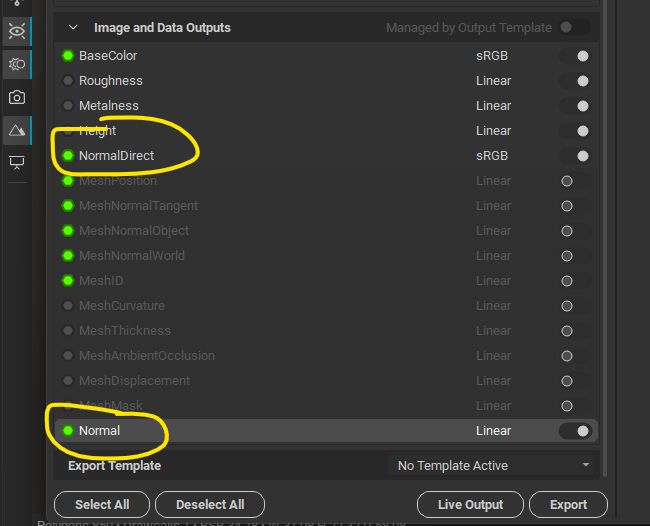Start Live Output
The height and width of the screenshot is (526, 650).
coord(470,505)
